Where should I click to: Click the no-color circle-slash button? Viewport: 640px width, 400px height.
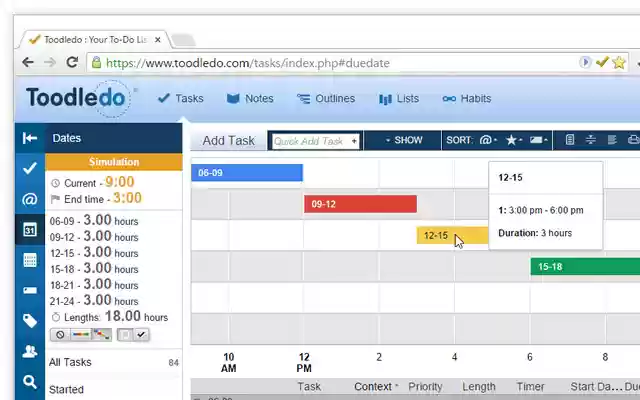(x=60, y=335)
